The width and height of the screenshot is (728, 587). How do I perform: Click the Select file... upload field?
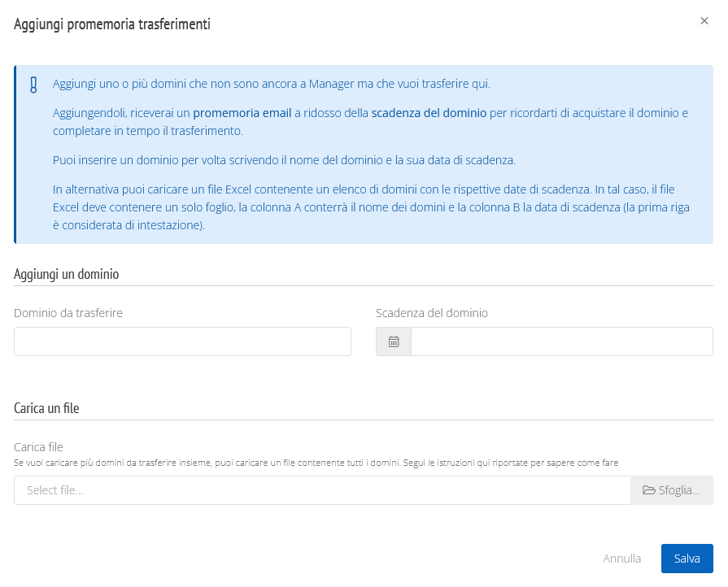[x=322, y=490]
